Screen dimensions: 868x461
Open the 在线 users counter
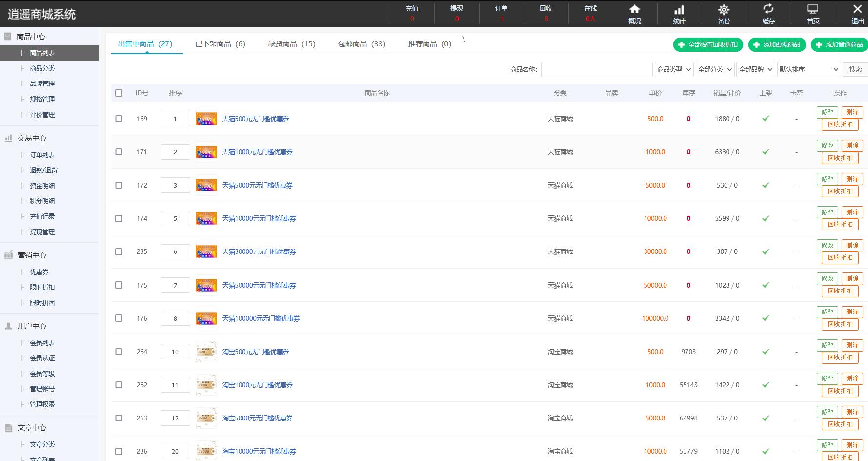(x=590, y=13)
